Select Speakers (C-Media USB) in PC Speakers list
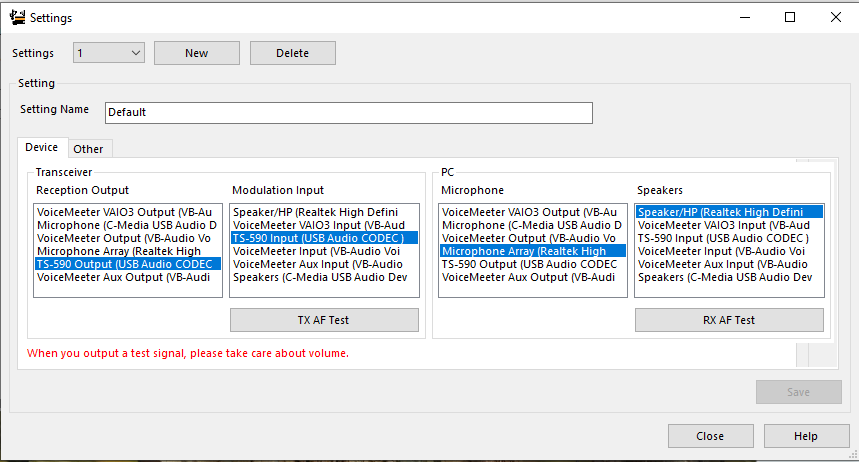Screen dimensions: 859x462 pos(729,277)
